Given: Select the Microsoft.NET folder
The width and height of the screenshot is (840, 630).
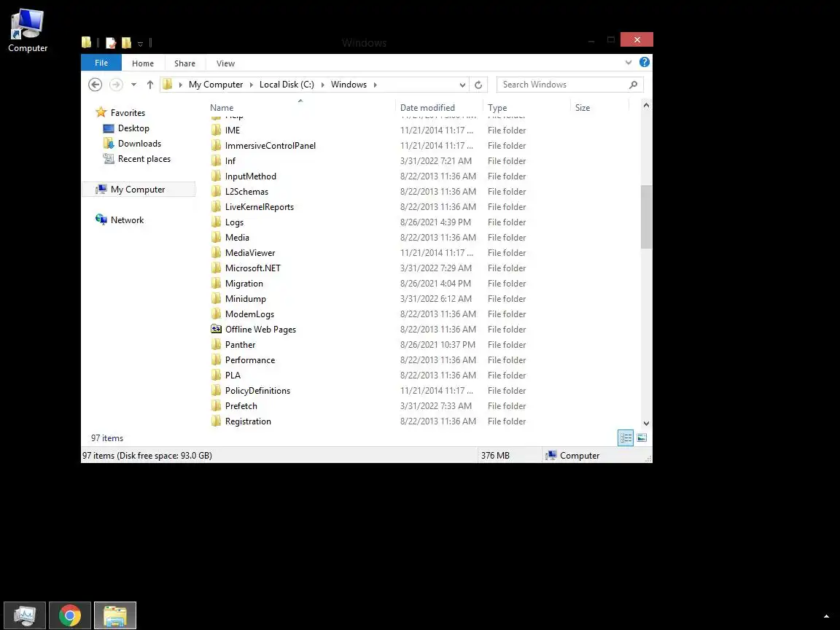Looking at the screenshot, I should coord(252,268).
